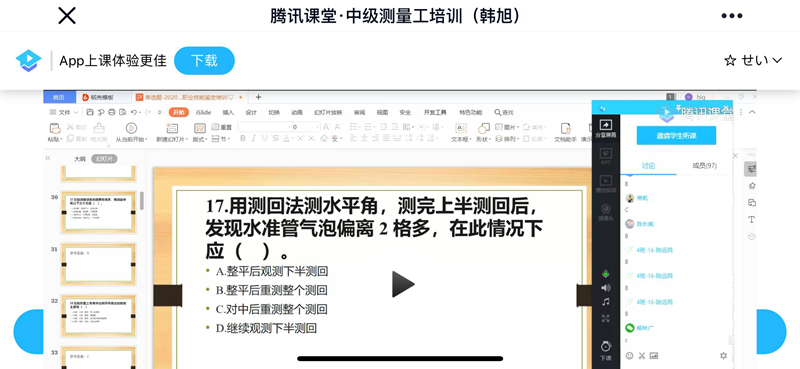This screenshot has height=369, width=800.
Task: Click the Tencent Classroom app logo
Action: tap(28, 61)
